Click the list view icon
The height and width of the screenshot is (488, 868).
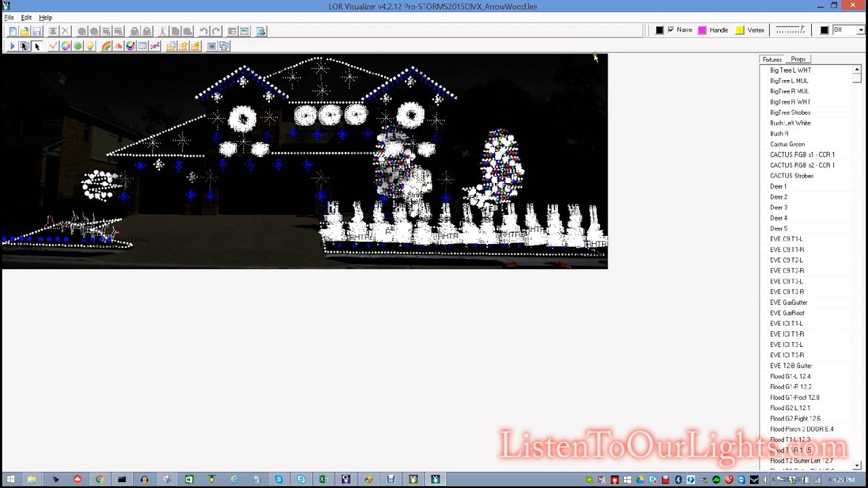(212, 46)
